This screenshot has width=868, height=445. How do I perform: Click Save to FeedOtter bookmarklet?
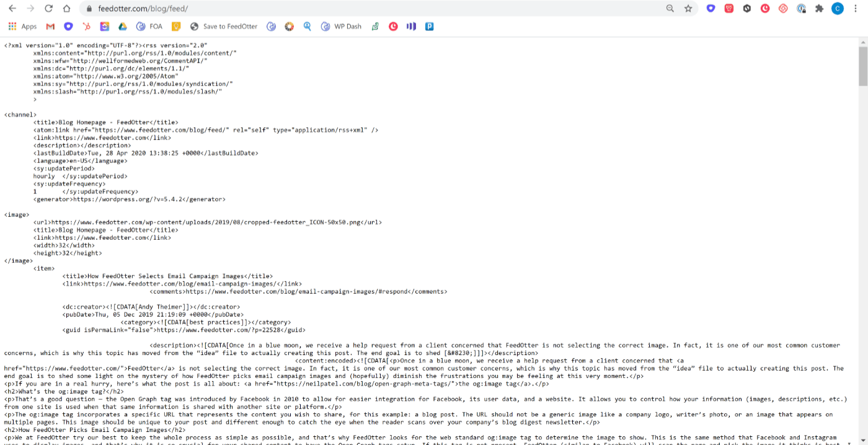tap(223, 27)
